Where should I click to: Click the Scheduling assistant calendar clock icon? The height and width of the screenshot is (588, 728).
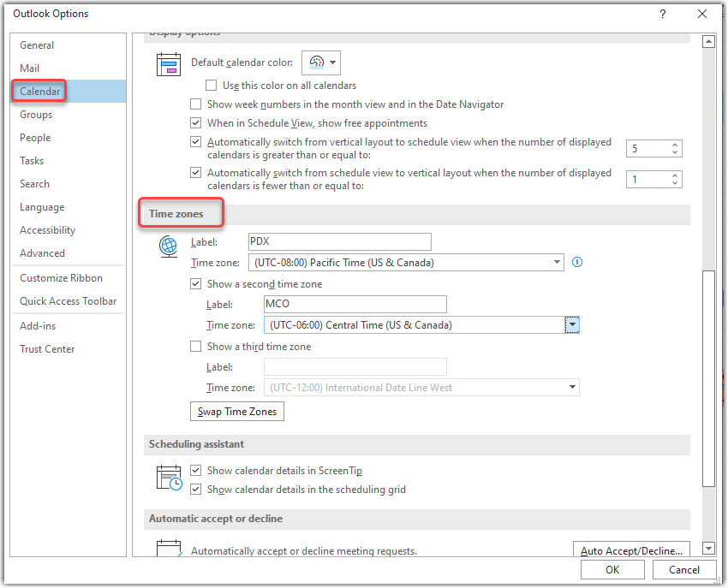[169, 478]
